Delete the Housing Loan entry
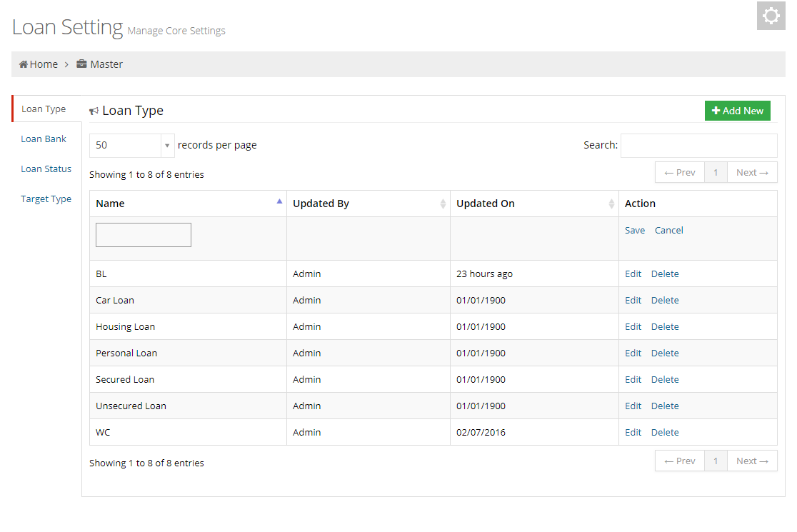 click(x=664, y=327)
